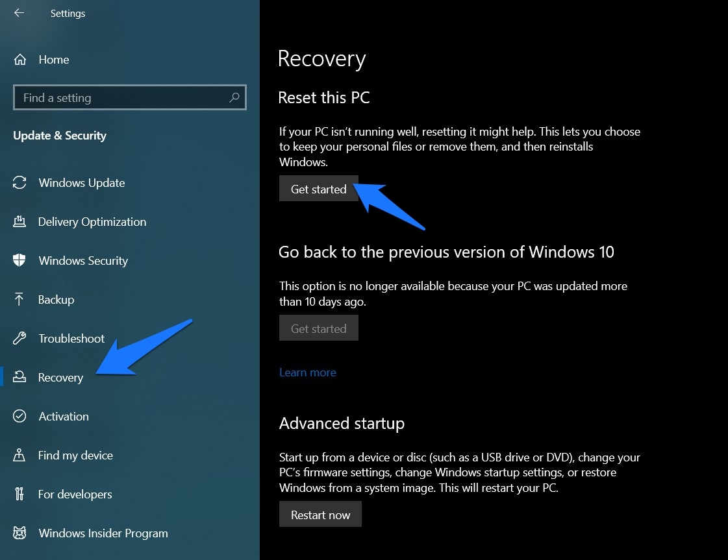728x560 pixels.
Task: Click the back arrow icon in Settings
Action: [19, 13]
